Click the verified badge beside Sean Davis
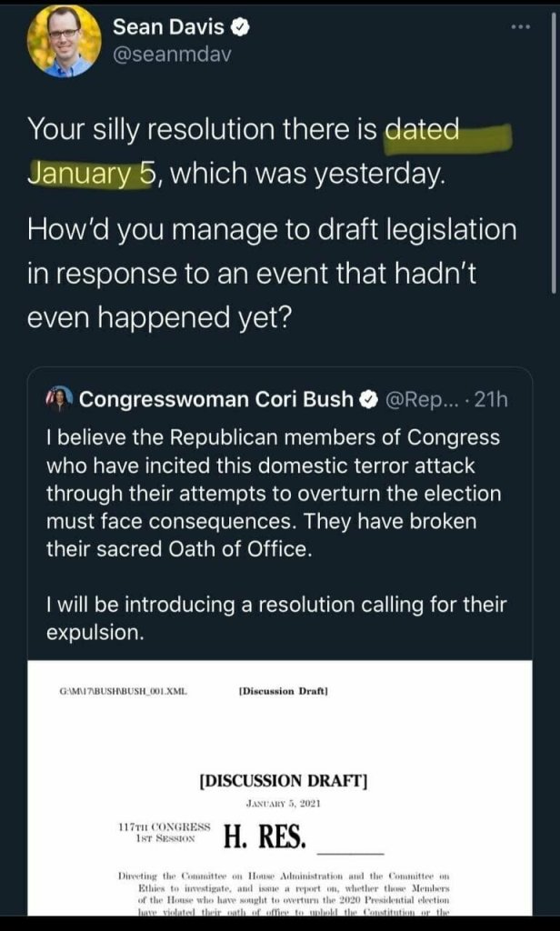The image size is (560, 931). 241,28
